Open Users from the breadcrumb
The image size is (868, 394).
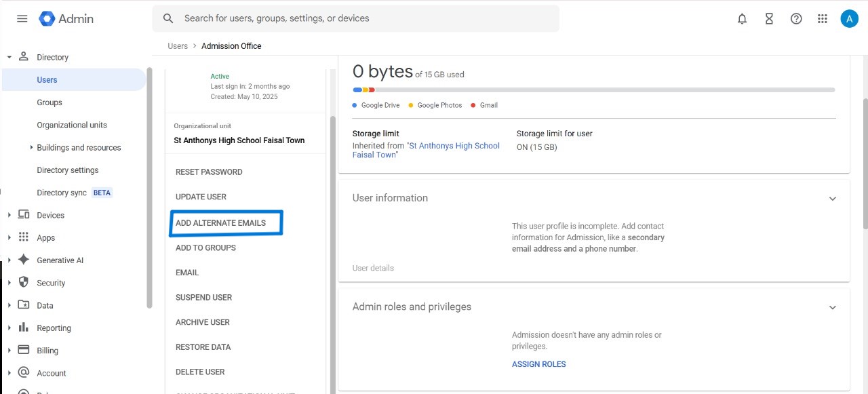(177, 45)
